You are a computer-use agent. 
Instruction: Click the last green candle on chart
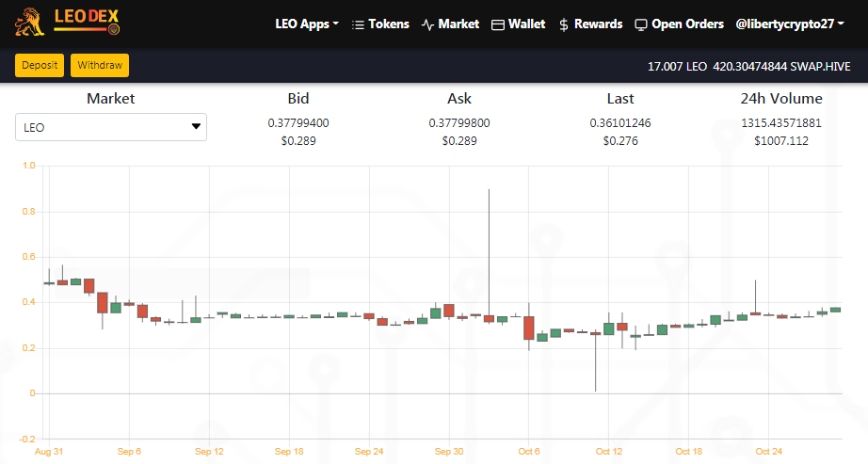pos(835,310)
